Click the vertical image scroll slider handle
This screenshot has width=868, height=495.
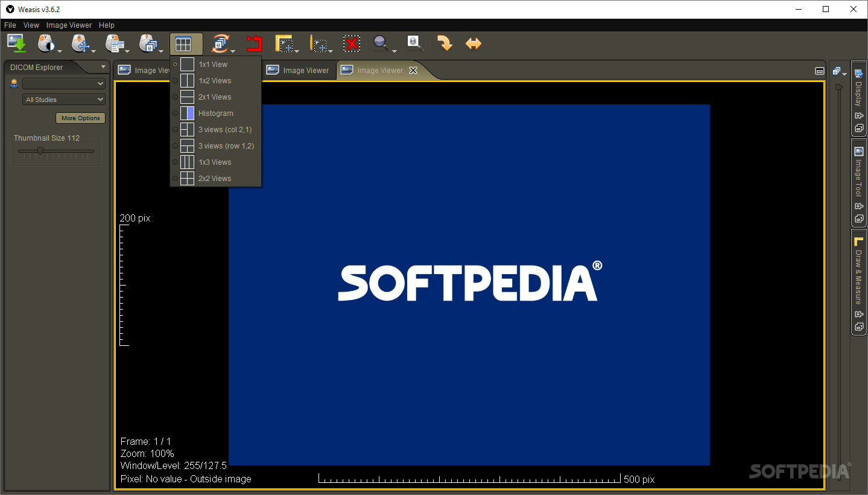pyautogui.click(x=838, y=87)
